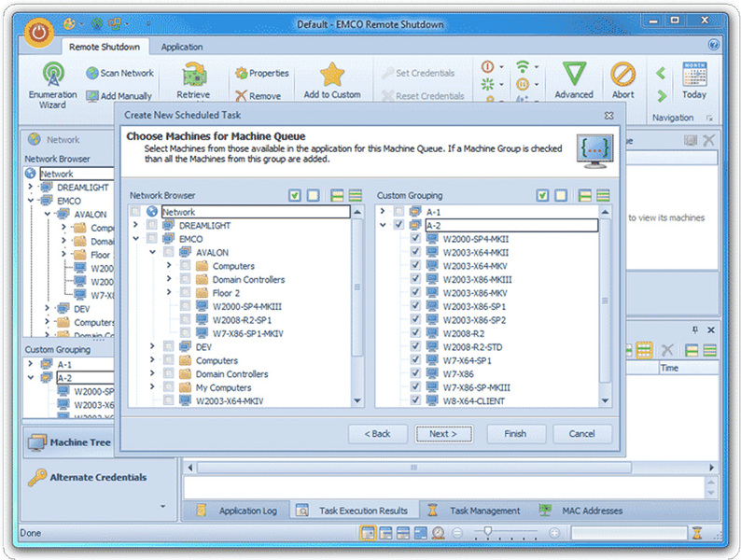Click the green back navigation arrow

pyautogui.click(x=661, y=73)
